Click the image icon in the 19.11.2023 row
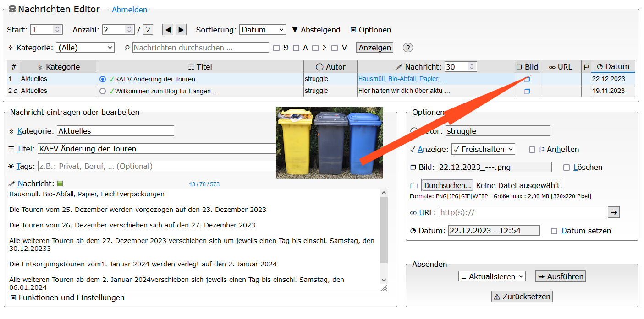644x319 pixels. [x=527, y=91]
